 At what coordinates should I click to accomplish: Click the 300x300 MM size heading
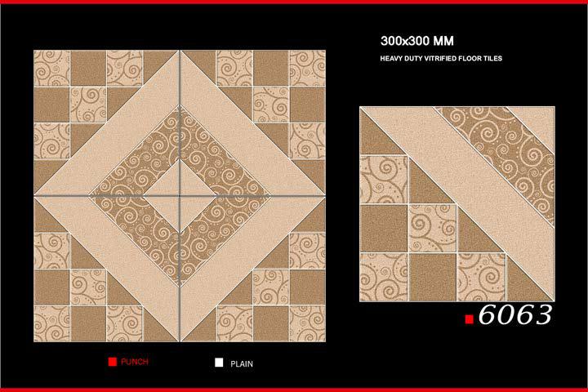pyautogui.click(x=417, y=41)
